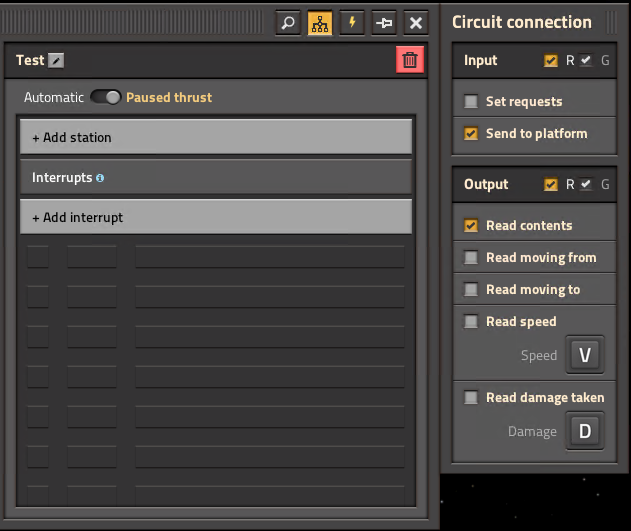The width and height of the screenshot is (631, 531).
Task: Click the Add station button
Action: coord(216,137)
